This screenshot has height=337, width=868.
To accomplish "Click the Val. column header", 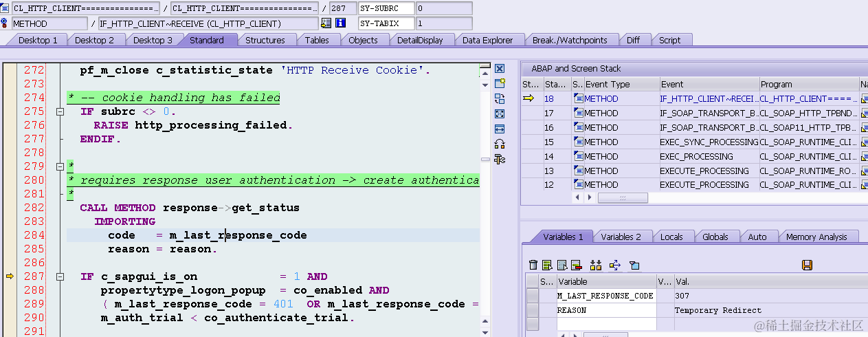I will pos(770,281).
